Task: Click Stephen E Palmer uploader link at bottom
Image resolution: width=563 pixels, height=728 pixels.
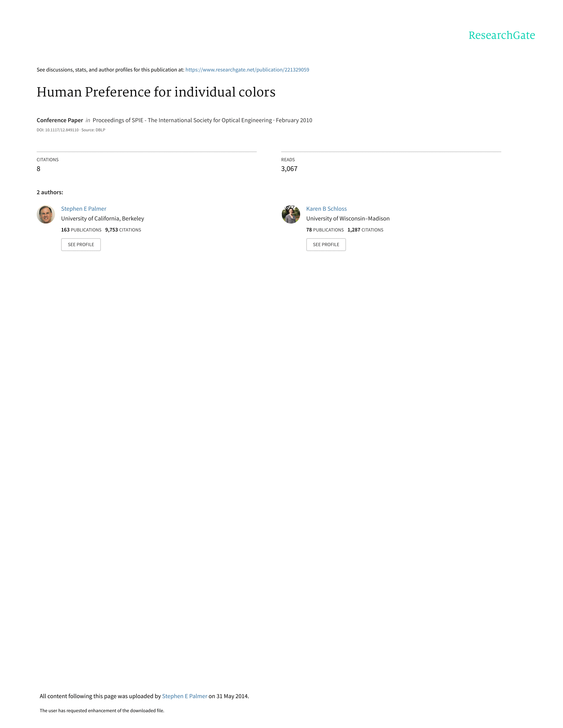Action: pos(184,696)
